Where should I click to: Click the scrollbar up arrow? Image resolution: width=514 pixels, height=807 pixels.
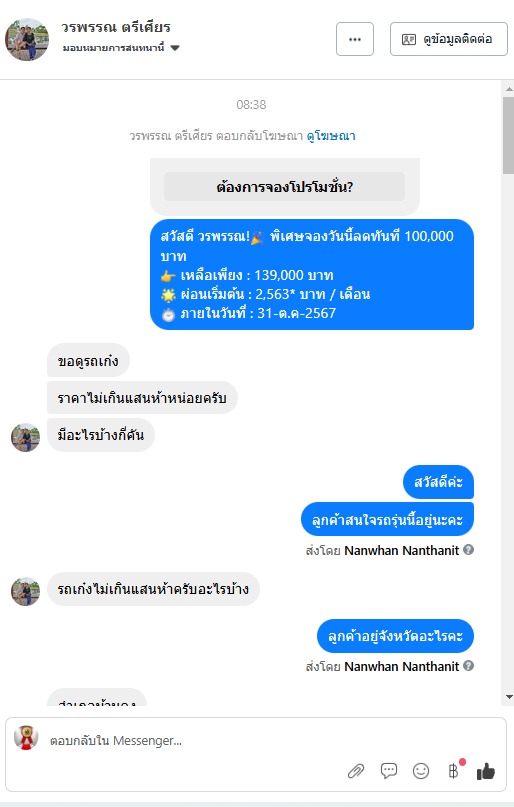click(509, 89)
